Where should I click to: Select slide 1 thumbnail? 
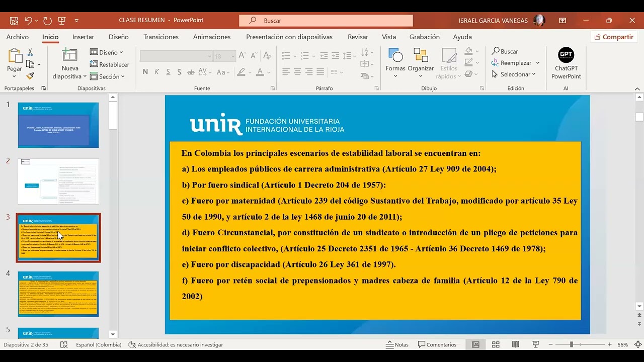pyautogui.click(x=58, y=125)
